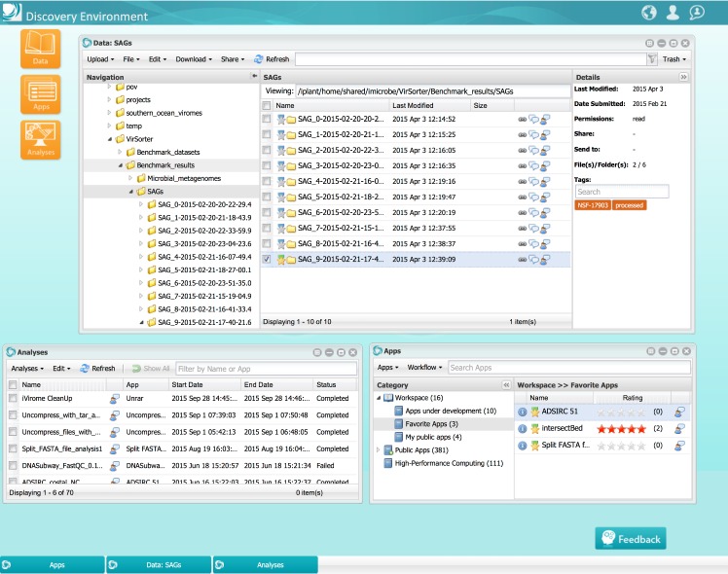Image resolution: width=728 pixels, height=574 pixels.
Task: Expand the Public Apps category
Action: pos(380,450)
